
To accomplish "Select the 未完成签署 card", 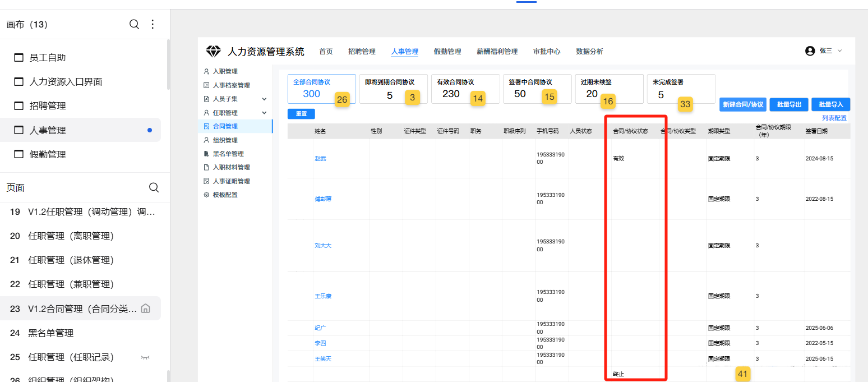I will 681,89.
